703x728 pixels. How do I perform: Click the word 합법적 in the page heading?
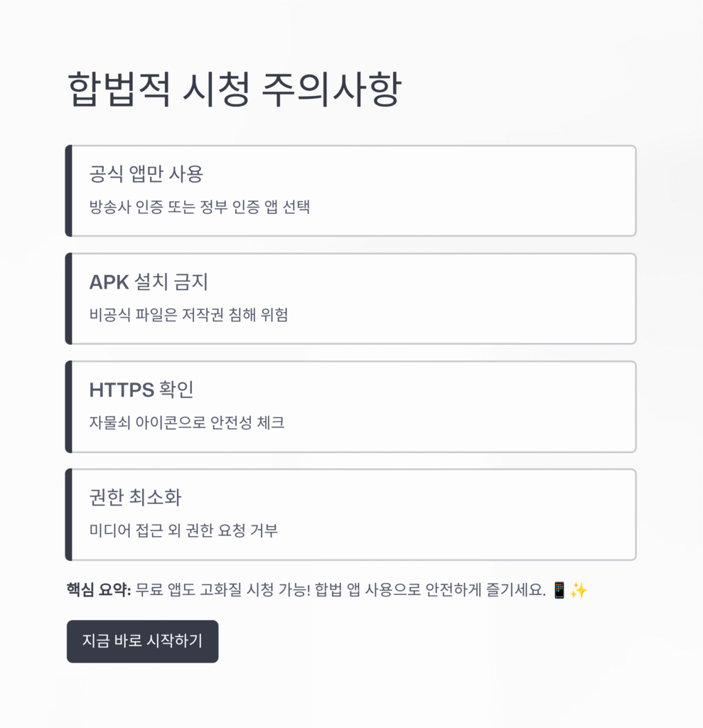tap(119, 91)
